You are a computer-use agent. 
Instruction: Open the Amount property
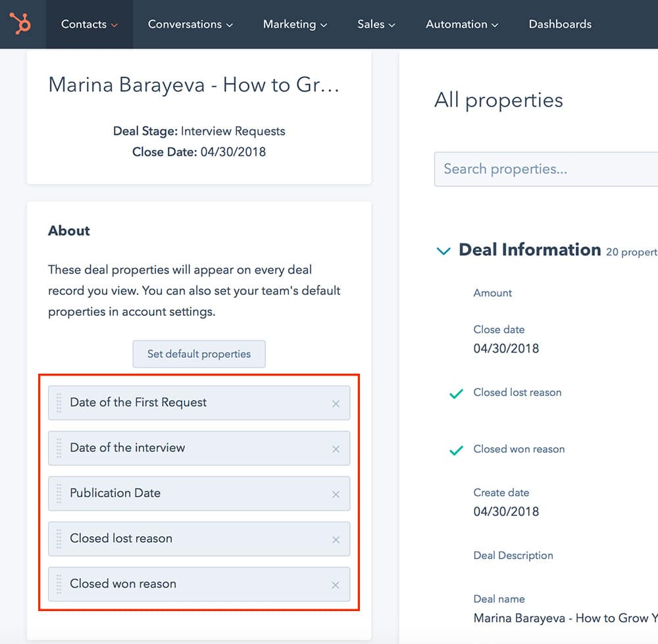[x=492, y=293]
